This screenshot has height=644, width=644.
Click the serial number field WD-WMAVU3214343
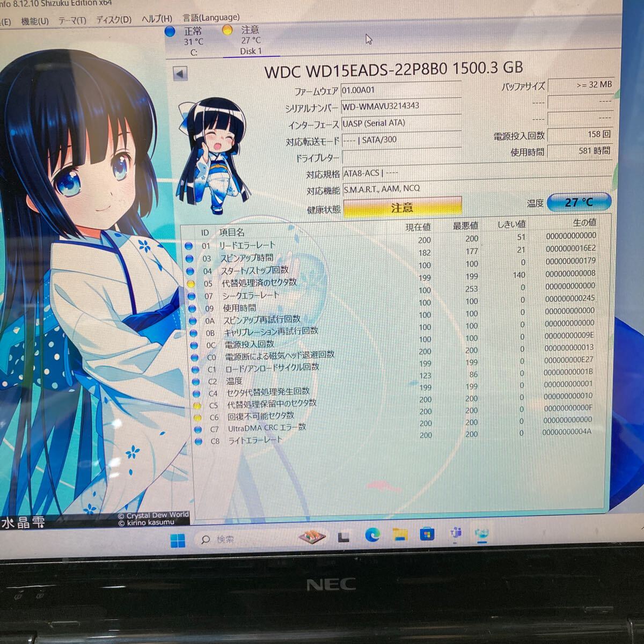tap(401, 106)
